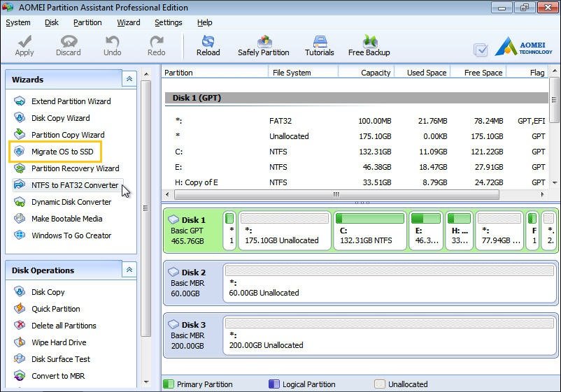Click the Undo arrow icon
The image size is (561, 392).
pyautogui.click(x=113, y=41)
